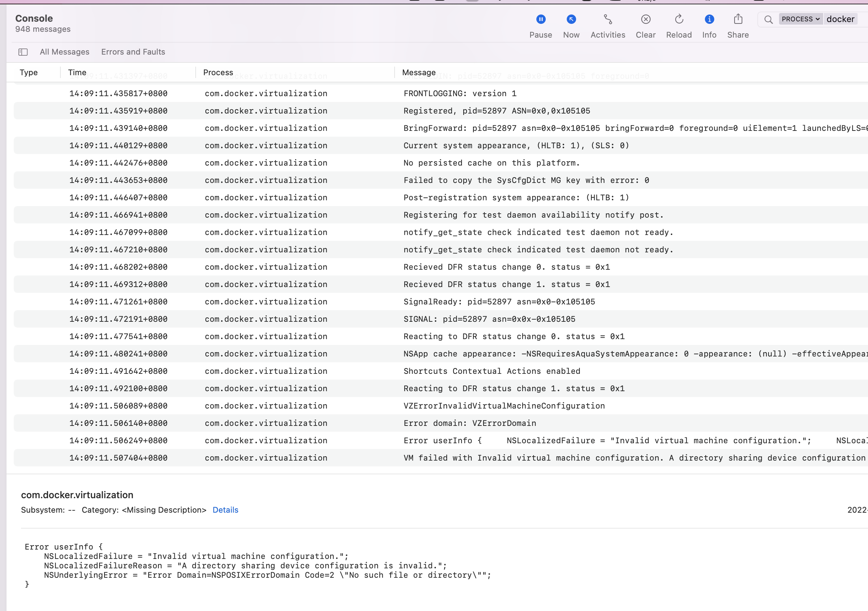Toggle the Activities view
Viewport: 868px width, 611px height.
click(x=608, y=26)
